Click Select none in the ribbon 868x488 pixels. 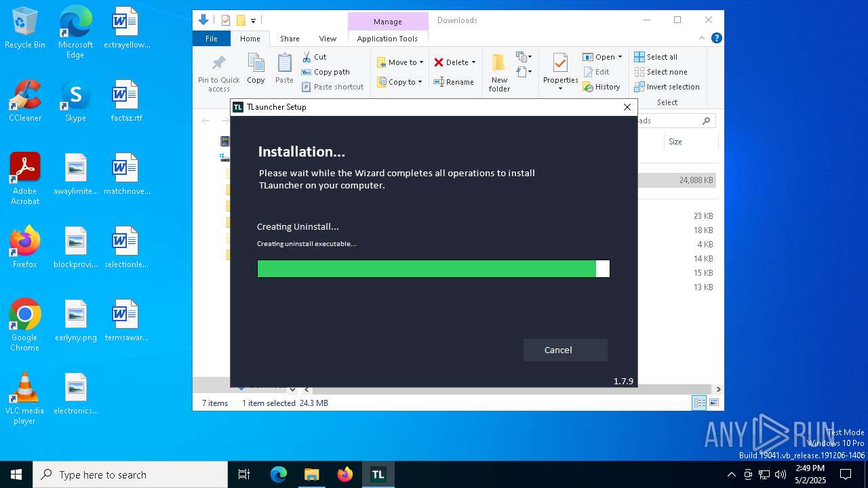click(661, 72)
